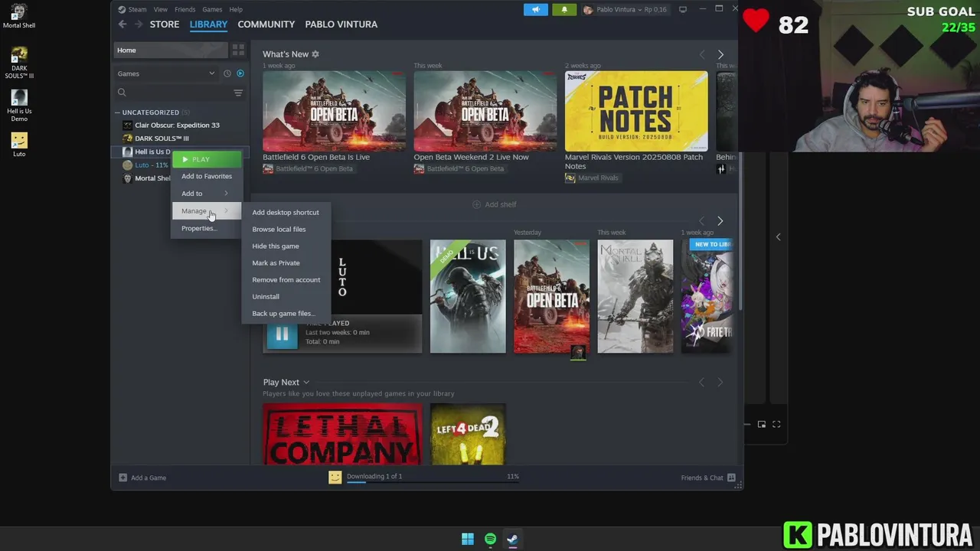
Task: Collapse the UNCATEGORIZED category
Action: [x=118, y=112]
